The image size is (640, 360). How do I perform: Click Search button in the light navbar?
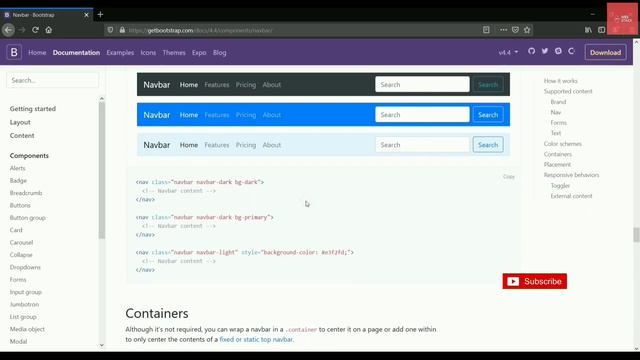[488, 145]
